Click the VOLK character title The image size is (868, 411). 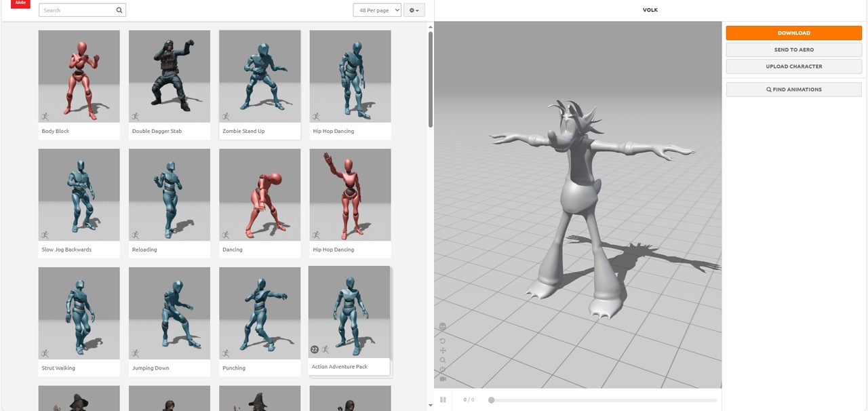[x=650, y=10]
